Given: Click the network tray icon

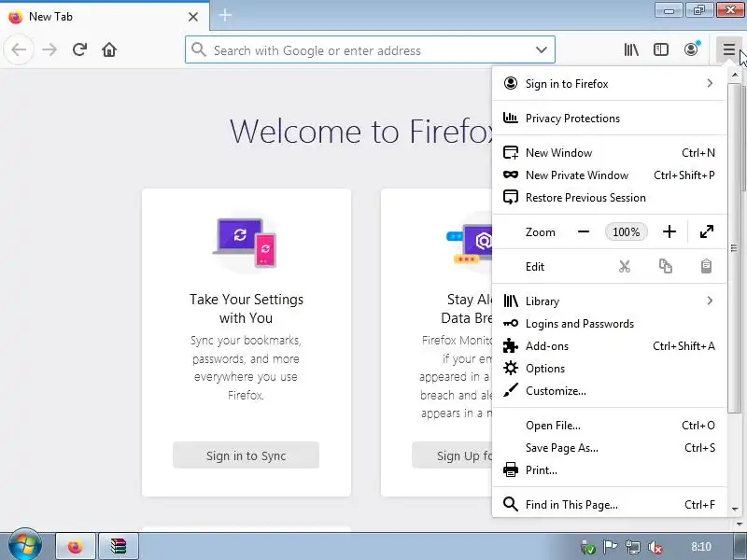Looking at the screenshot, I should (x=633, y=547).
